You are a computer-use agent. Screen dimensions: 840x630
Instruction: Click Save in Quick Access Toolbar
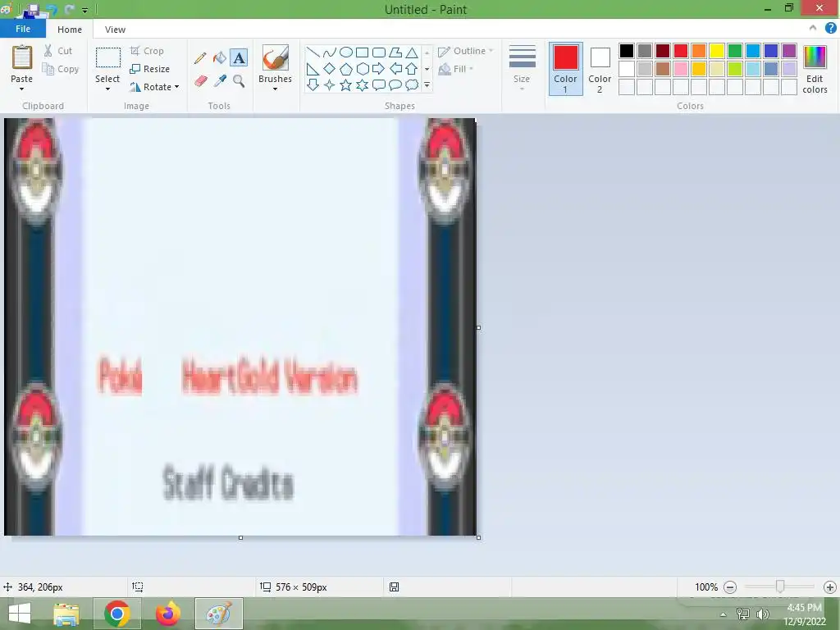[x=33, y=9]
